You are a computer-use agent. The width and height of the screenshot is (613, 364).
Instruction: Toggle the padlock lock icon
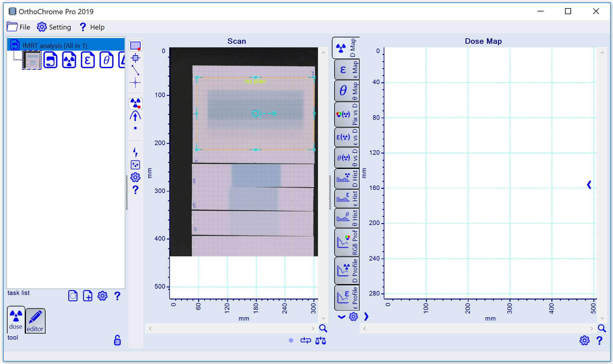[x=117, y=340]
